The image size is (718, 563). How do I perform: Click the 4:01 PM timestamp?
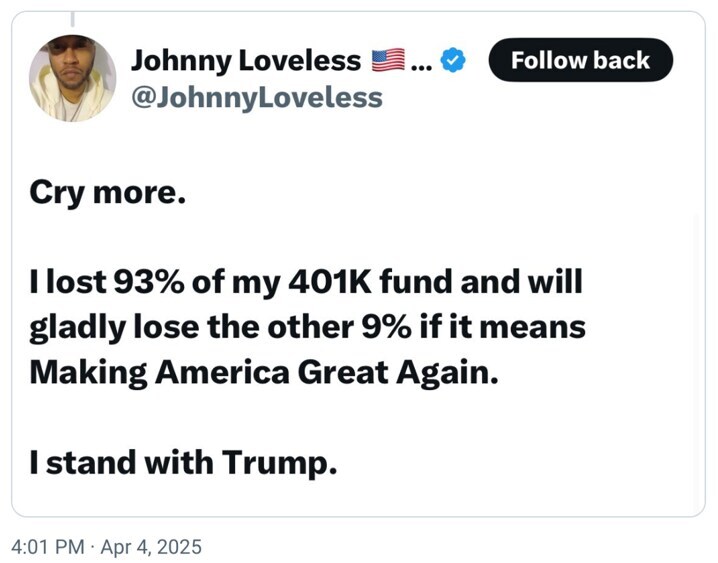(x=47, y=547)
